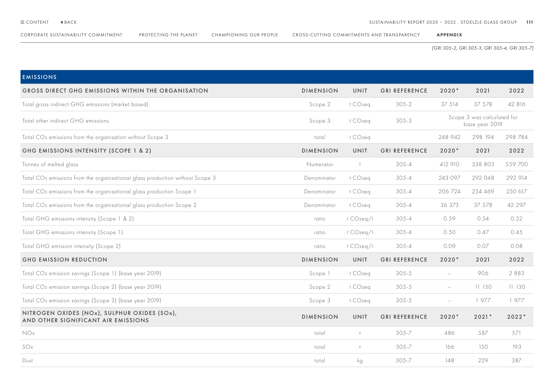
Task: Select the Nitrogen Oxides section heading
Action: [x=99, y=317]
